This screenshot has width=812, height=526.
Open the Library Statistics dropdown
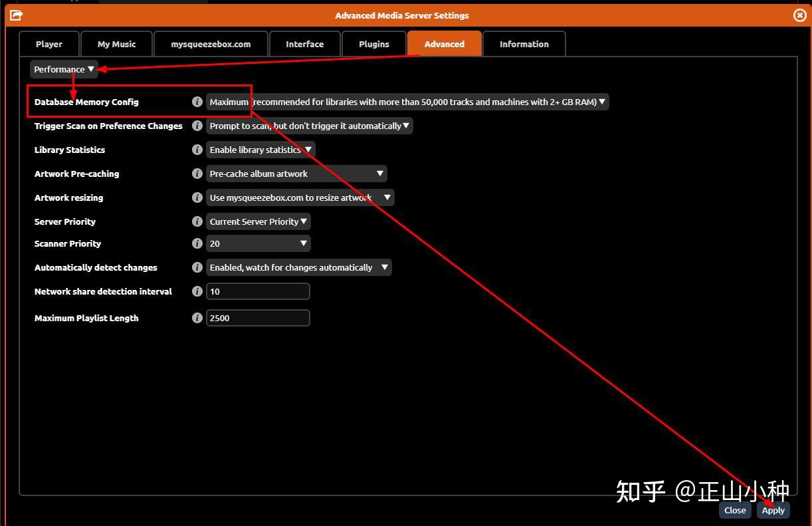(x=260, y=150)
